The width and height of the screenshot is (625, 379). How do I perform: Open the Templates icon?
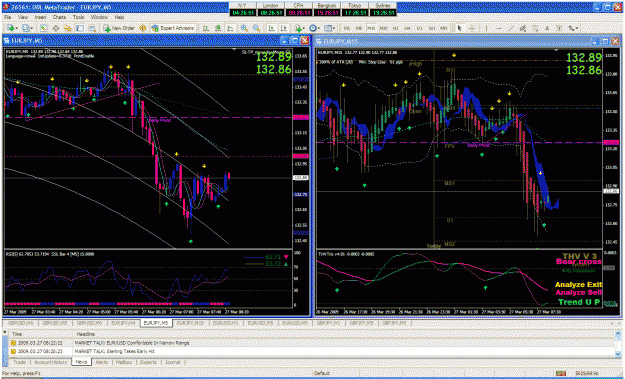click(328, 28)
